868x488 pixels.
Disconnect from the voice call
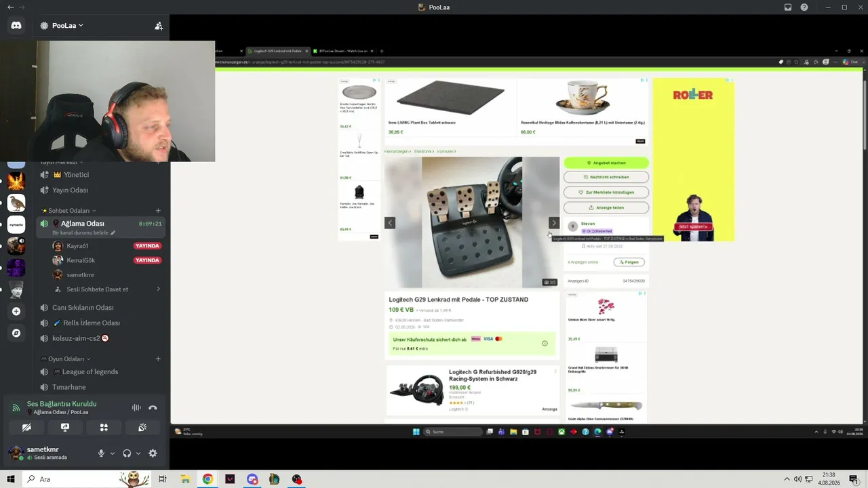pyautogui.click(x=153, y=407)
